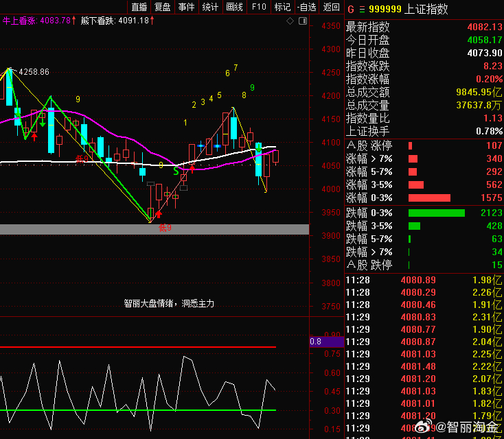The image size is (504, 439).
Task: Click the 智丽大盘情绪，洞悉主力 indicator title
Action: click(x=169, y=303)
